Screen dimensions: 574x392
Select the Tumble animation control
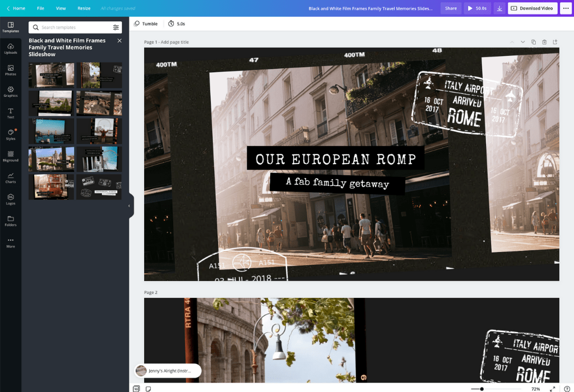tap(145, 24)
